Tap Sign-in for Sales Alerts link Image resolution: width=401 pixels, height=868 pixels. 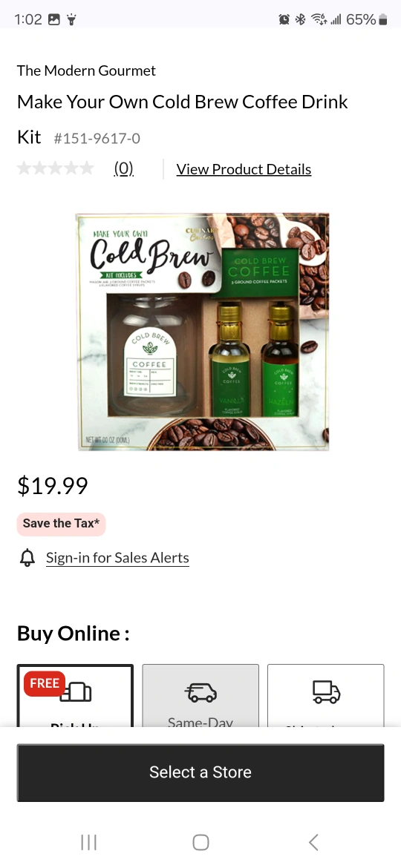point(117,558)
